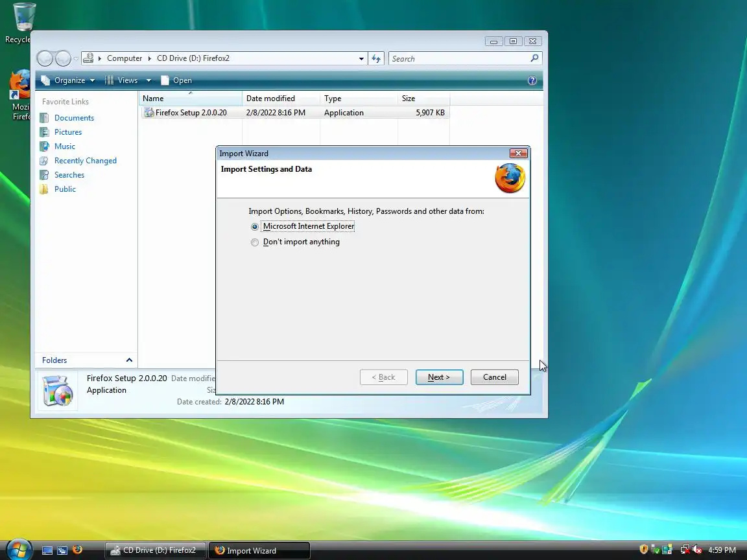Viewport: 747px width, 560px height.
Task: Click the network tray icon
Action: pyautogui.click(x=685, y=550)
